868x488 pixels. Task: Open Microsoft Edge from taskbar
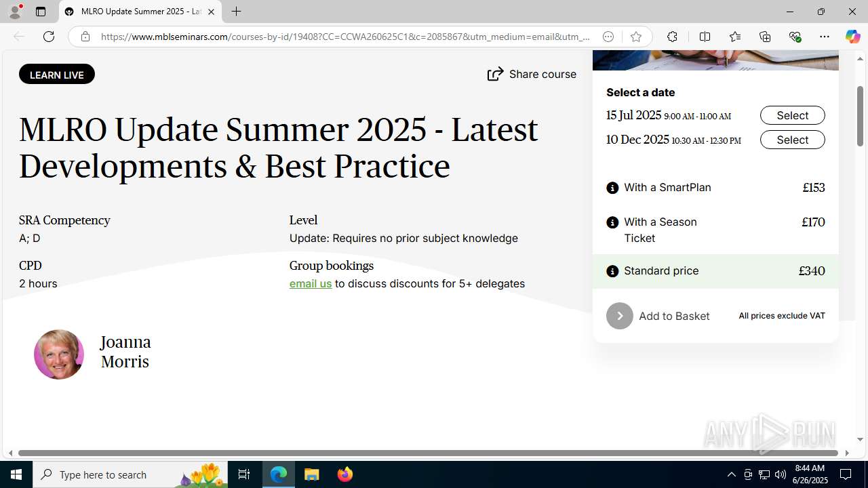279,474
